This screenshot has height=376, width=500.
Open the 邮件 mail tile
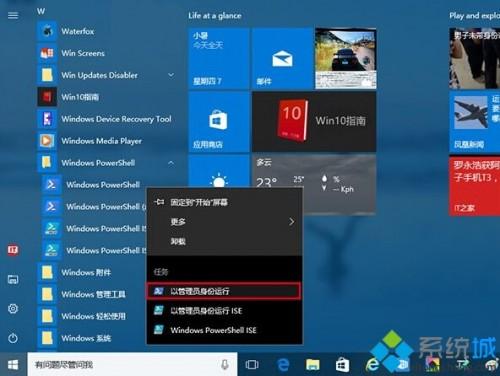282,59
